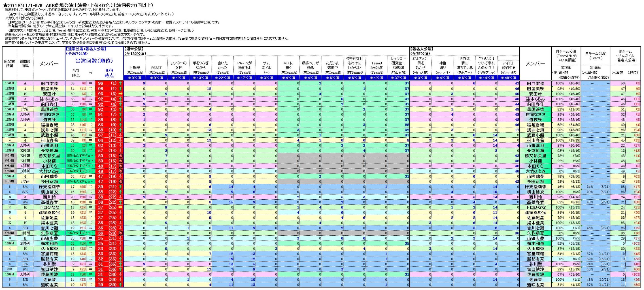
Task: Click the 自チーム公演 (Team8) header
Action: [x=596, y=56]
